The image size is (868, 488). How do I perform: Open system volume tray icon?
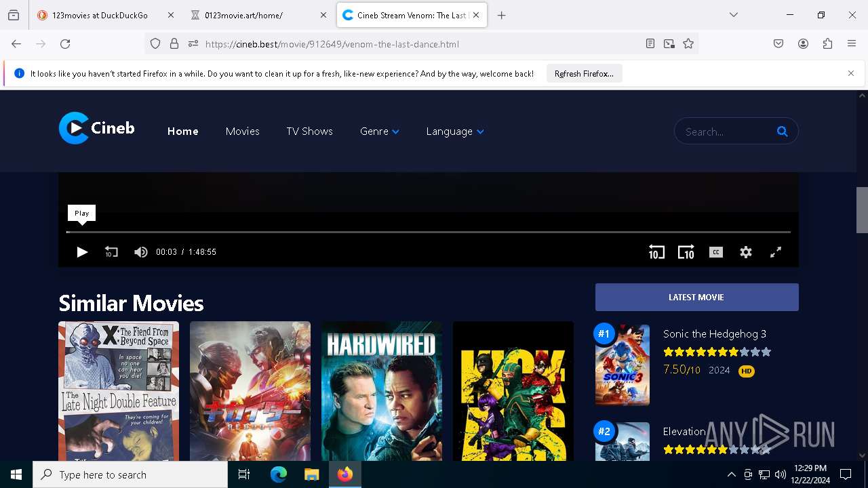781,474
